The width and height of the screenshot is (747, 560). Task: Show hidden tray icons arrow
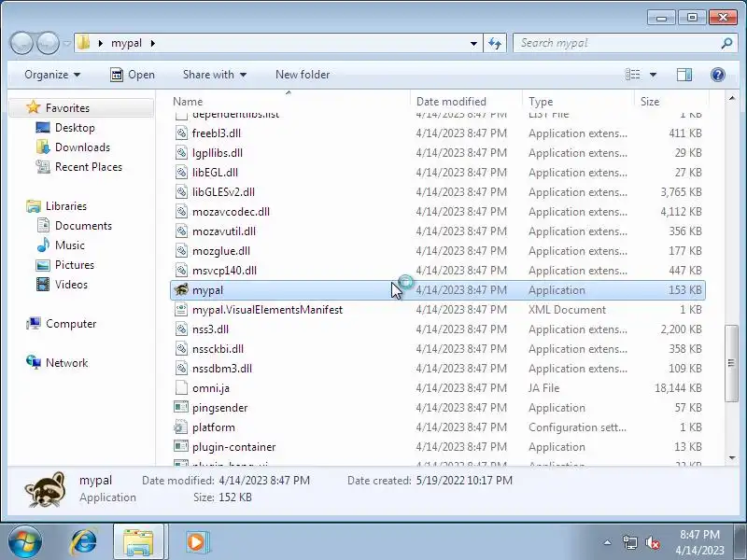[608, 542]
